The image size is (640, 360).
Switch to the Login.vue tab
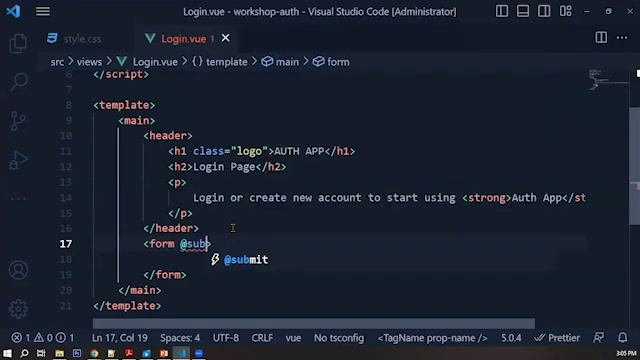coord(183,38)
